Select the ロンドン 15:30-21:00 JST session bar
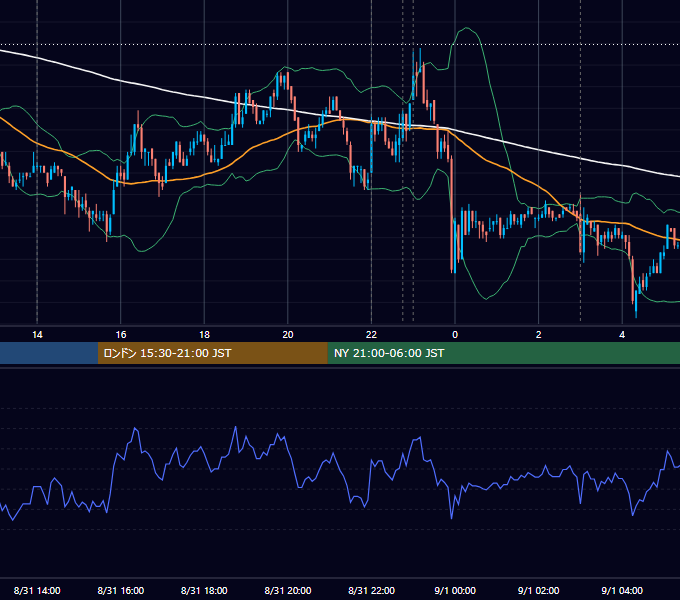This screenshot has width=680, height=600. pyautogui.click(x=212, y=353)
